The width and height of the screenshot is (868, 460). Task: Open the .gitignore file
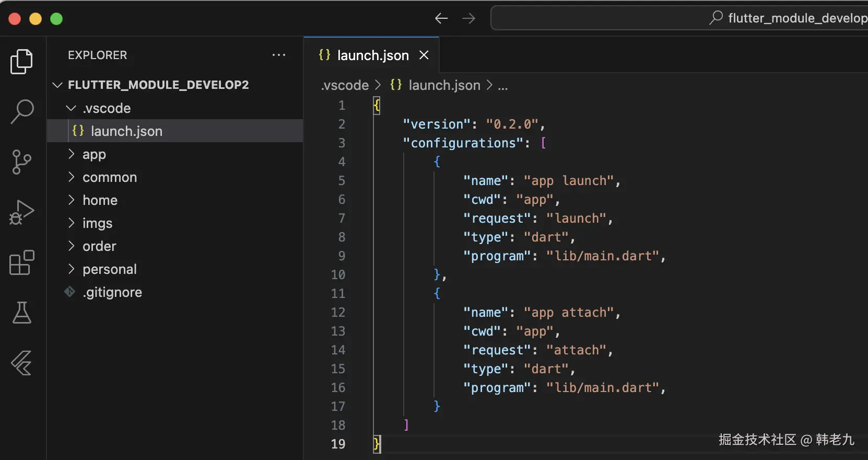pos(112,292)
